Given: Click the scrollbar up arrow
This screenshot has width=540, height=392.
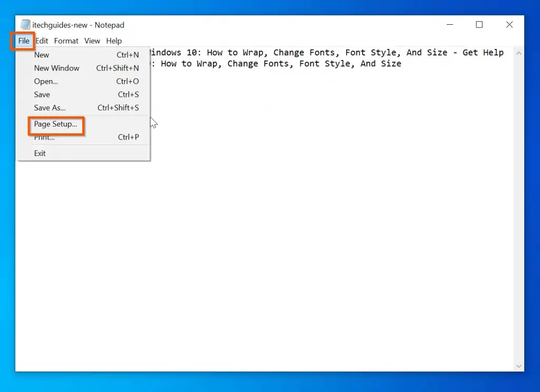Looking at the screenshot, I should [519, 53].
